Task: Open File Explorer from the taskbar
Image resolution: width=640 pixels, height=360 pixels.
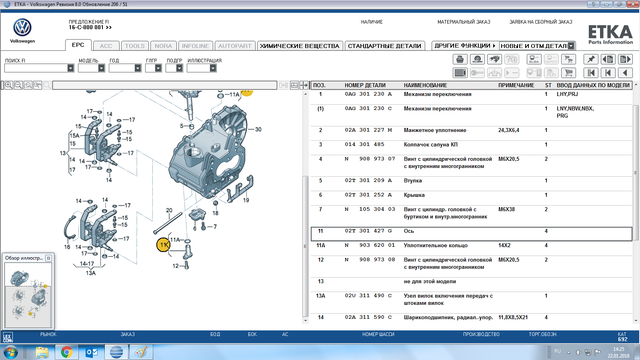Action: (x=42, y=352)
